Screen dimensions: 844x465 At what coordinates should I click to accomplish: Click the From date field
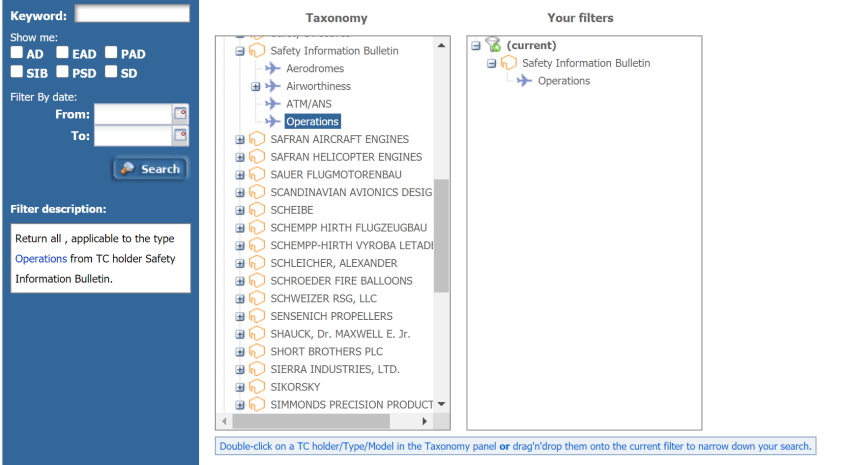(x=133, y=114)
